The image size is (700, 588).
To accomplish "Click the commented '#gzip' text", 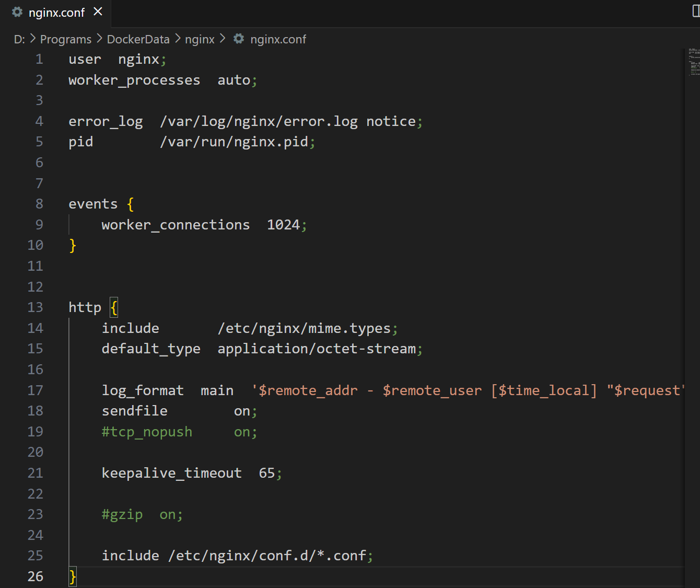I will [x=122, y=515].
